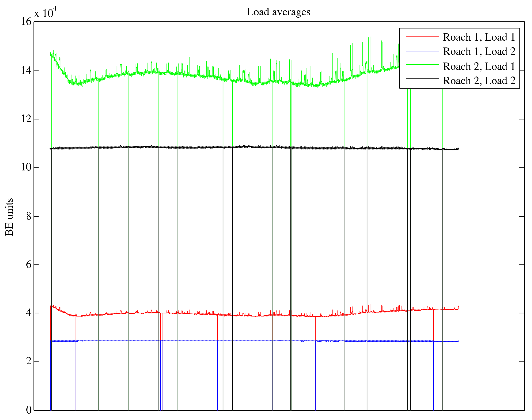This screenshot has height=420, width=532.
Task: Click the y-axis tick label 14
Action: point(26,71)
